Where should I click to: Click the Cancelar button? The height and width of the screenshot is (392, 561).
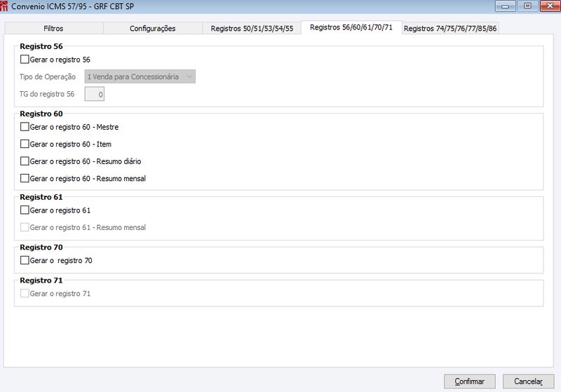coord(529,381)
